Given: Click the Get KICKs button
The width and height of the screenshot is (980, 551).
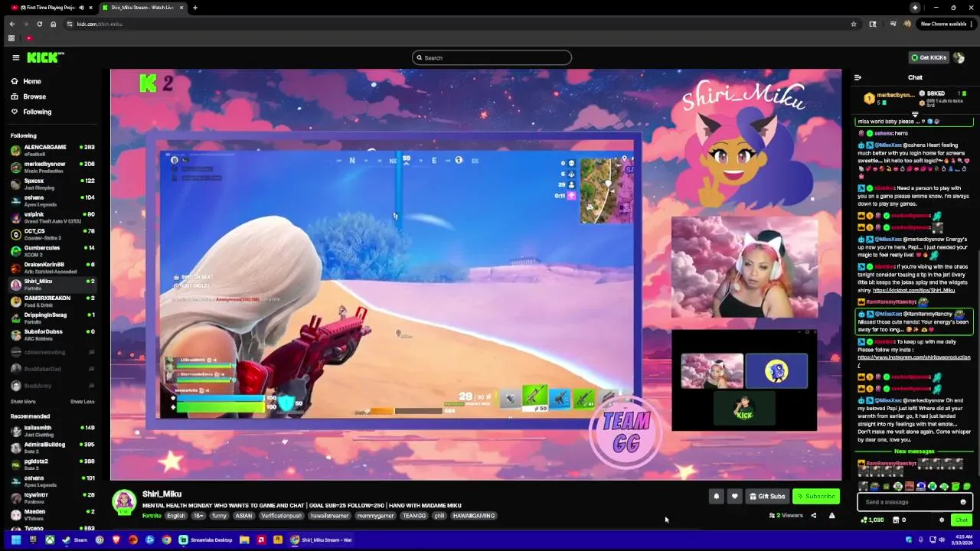Looking at the screenshot, I should pos(929,57).
